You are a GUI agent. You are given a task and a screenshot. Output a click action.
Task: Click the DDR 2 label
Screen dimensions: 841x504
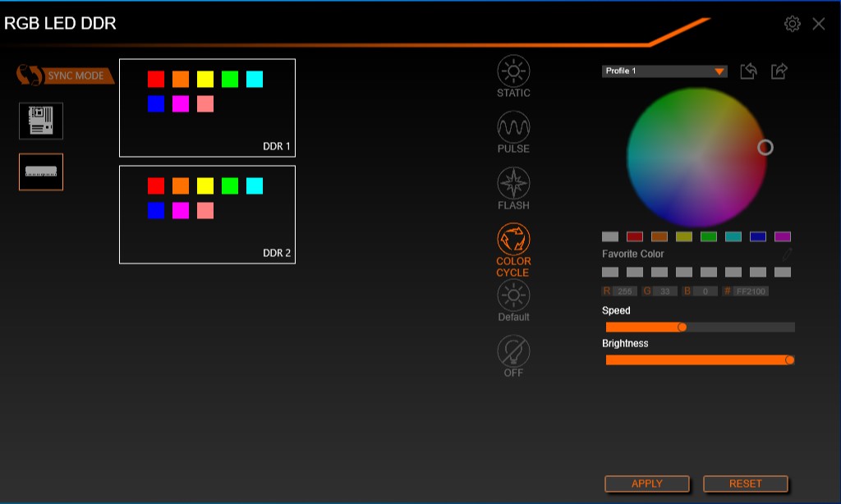coord(276,253)
